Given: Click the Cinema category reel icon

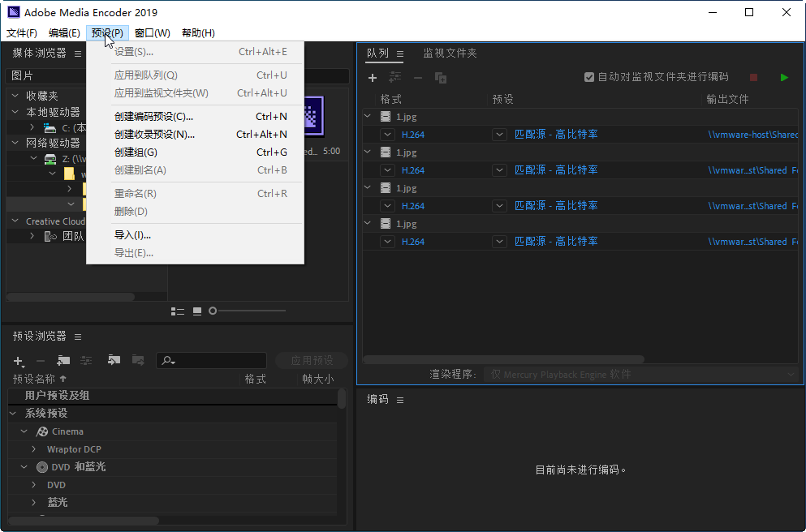Looking at the screenshot, I should tap(42, 432).
